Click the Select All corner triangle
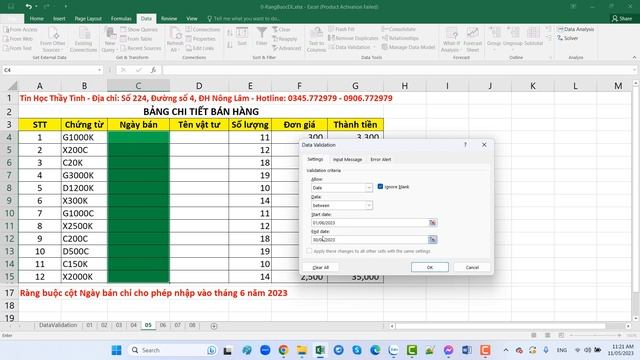Screen dimensions: 640x360 (13, 86)
